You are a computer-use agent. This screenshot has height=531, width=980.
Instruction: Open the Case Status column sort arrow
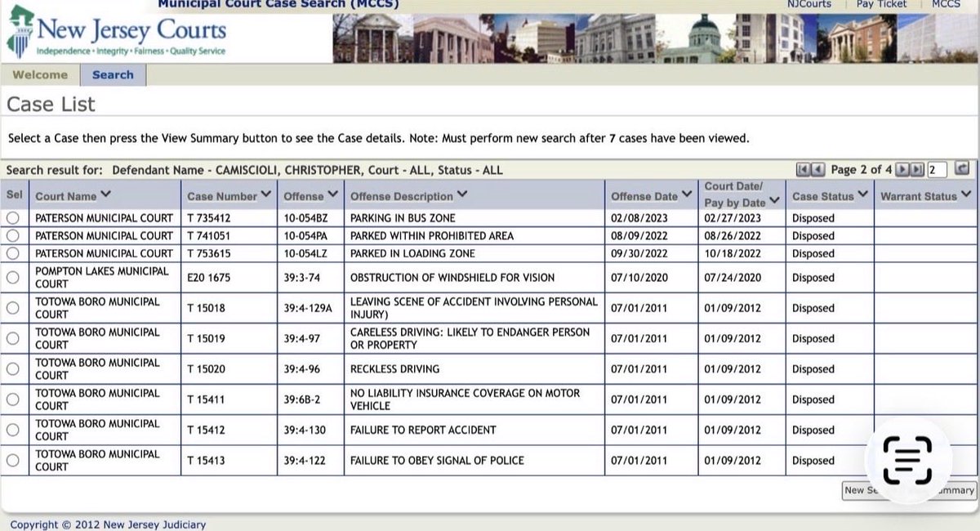click(x=862, y=195)
